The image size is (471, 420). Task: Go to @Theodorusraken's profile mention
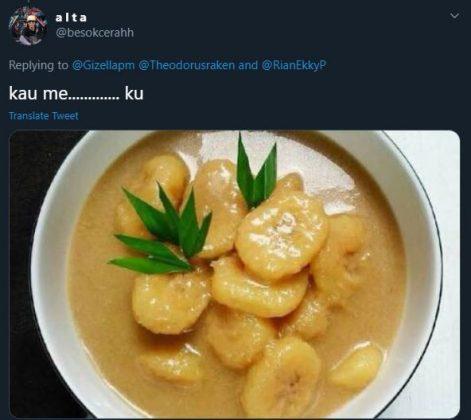(x=186, y=65)
